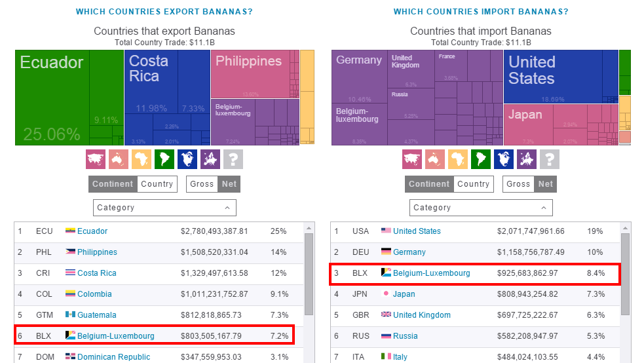Screen dimensions: 644x363
Task: Open the Category dropdown under exports
Action: click(164, 208)
